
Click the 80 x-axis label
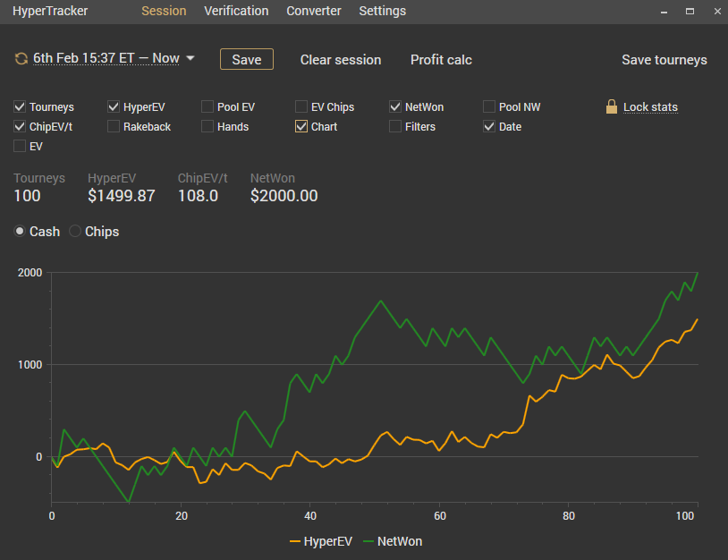pos(569,516)
